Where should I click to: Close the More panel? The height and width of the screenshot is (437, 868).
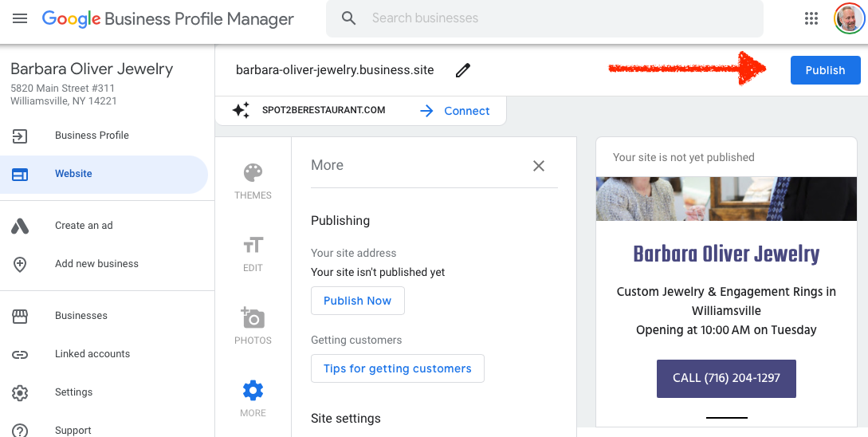[539, 166]
